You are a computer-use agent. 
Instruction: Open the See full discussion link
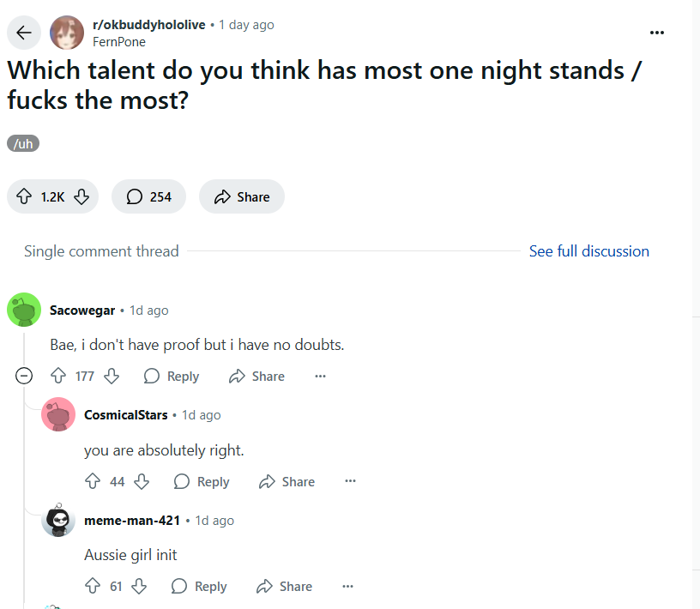pos(588,251)
